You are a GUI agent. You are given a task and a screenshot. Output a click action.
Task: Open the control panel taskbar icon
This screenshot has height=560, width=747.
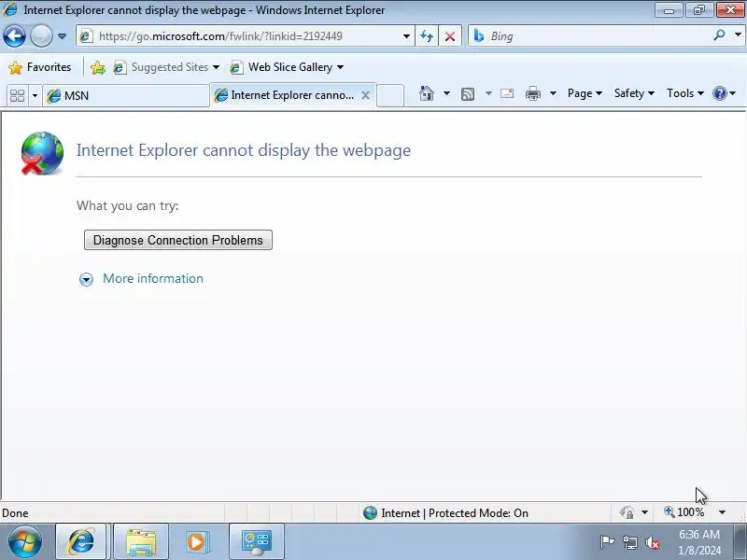coord(257,541)
